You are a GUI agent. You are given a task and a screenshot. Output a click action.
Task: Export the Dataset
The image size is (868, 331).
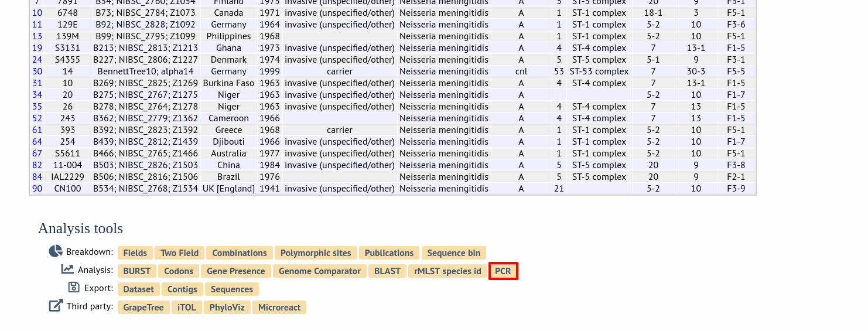coord(139,289)
